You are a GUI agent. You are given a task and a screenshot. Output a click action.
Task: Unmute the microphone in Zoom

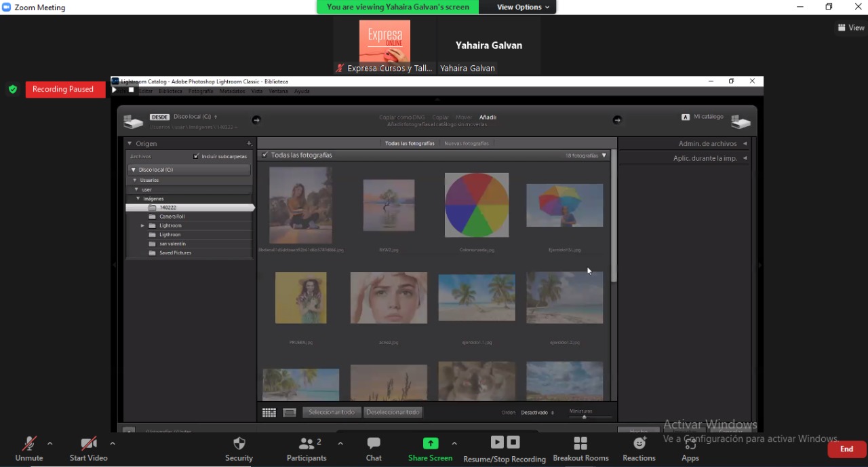[29, 449]
